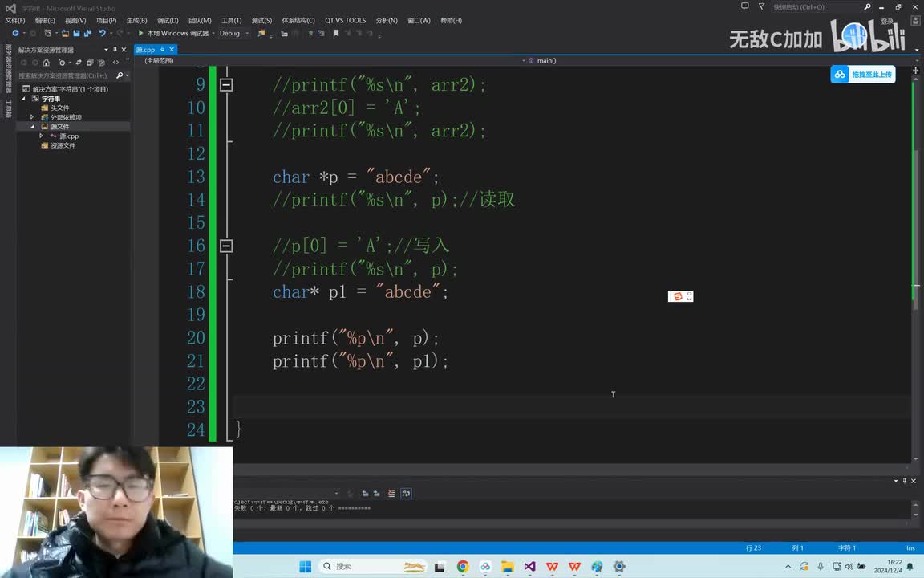The height and width of the screenshot is (578, 924).
Task: Click the Sync with Active Document icon
Action: coord(79,62)
